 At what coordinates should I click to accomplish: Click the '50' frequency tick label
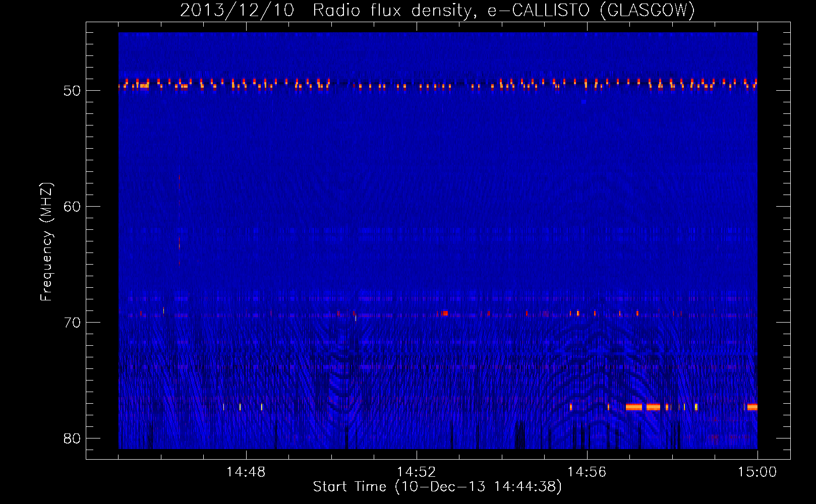(72, 91)
